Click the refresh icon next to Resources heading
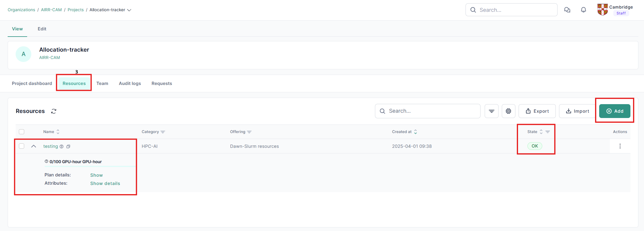 (x=54, y=111)
